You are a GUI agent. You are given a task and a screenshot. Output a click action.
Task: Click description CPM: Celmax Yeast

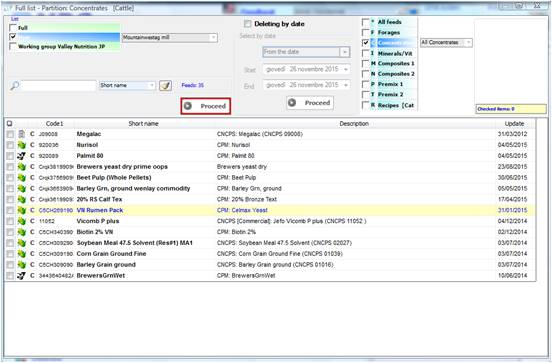tap(242, 210)
